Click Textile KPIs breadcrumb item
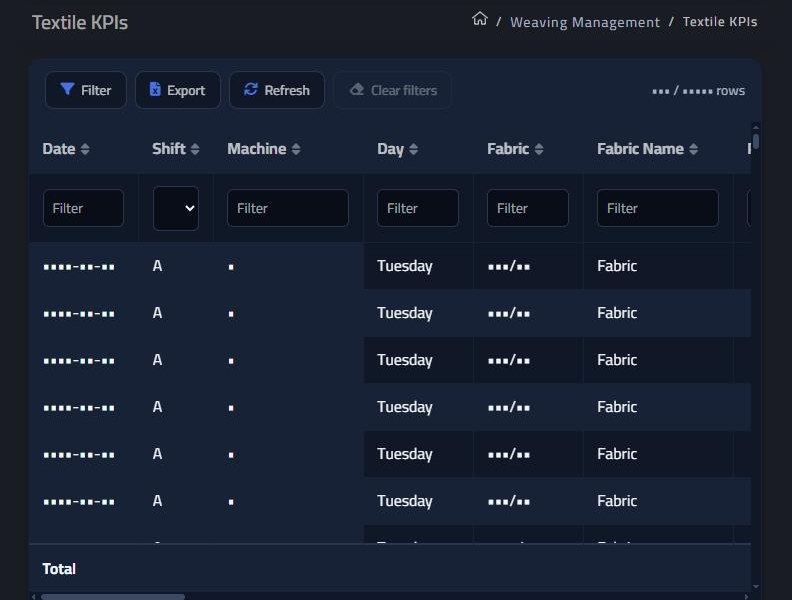792x600 pixels. [720, 22]
